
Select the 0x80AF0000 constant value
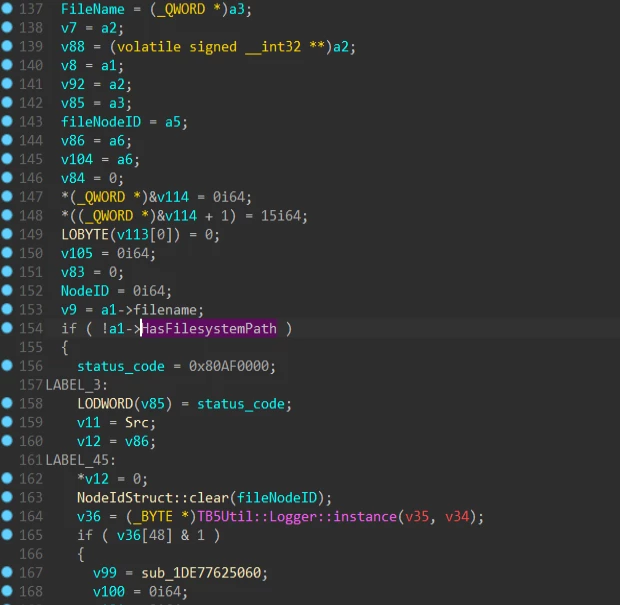click(x=232, y=366)
